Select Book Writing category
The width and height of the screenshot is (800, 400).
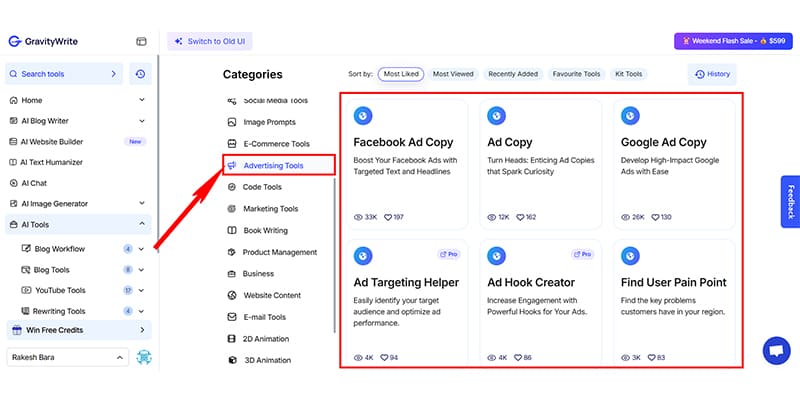coord(258,231)
